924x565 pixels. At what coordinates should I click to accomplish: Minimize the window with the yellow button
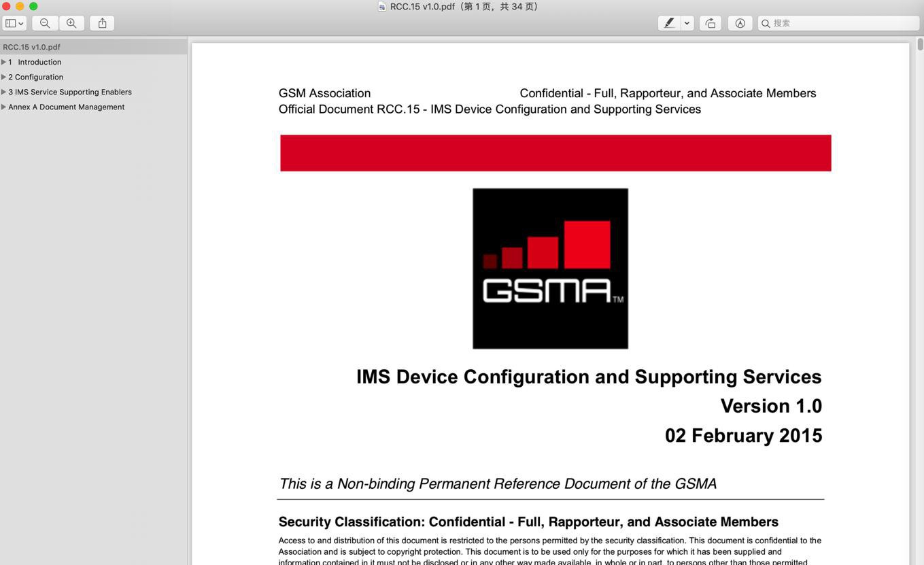click(x=20, y=6)
